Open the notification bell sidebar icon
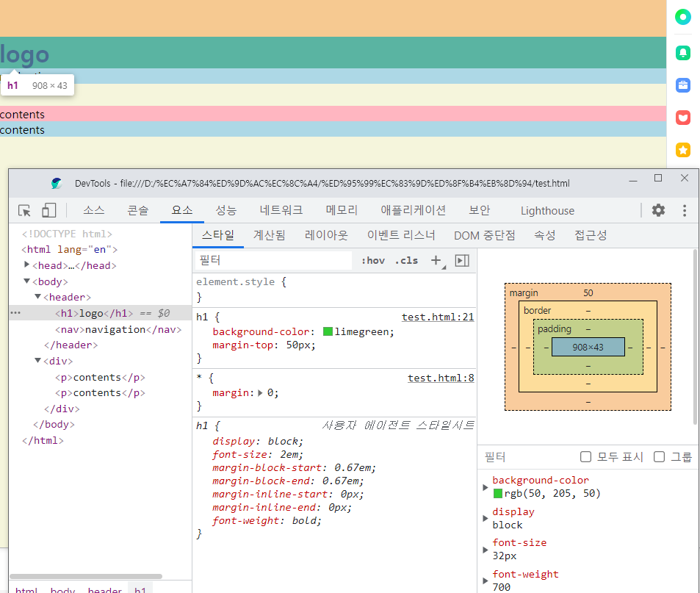 pyautogui.click(x=682, y=53)
